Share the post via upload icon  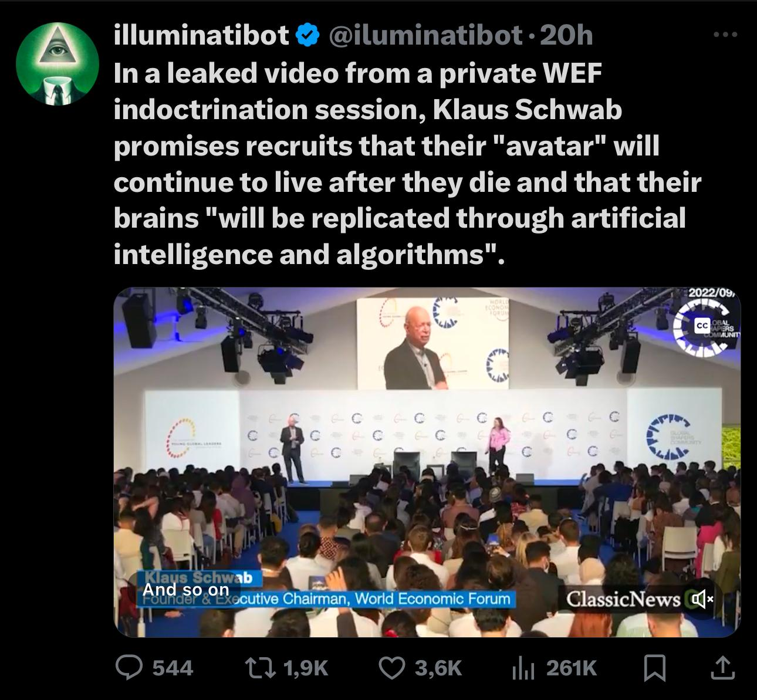(x=722, y=668)
